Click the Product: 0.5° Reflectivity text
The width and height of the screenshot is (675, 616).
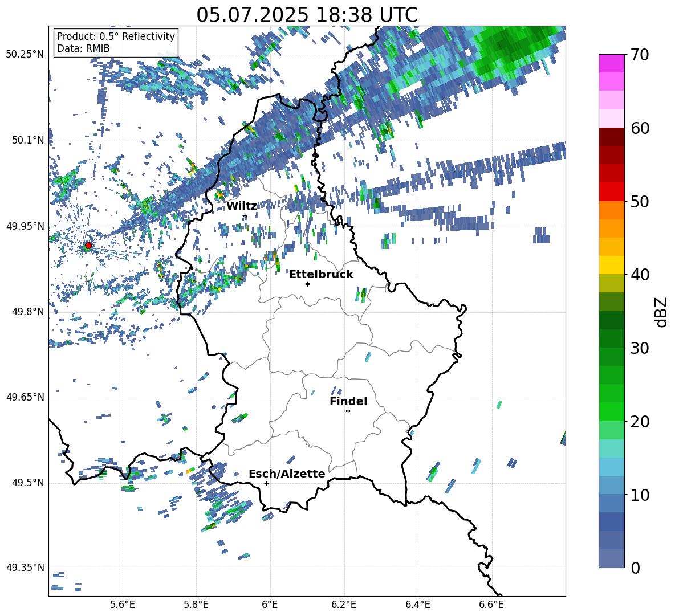[x=116, y=36]
